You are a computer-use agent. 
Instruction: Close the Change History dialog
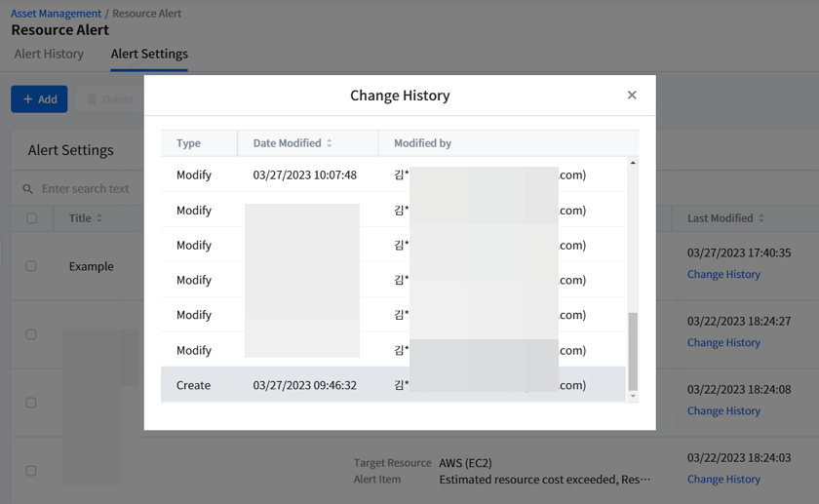[x=632, y=95]
